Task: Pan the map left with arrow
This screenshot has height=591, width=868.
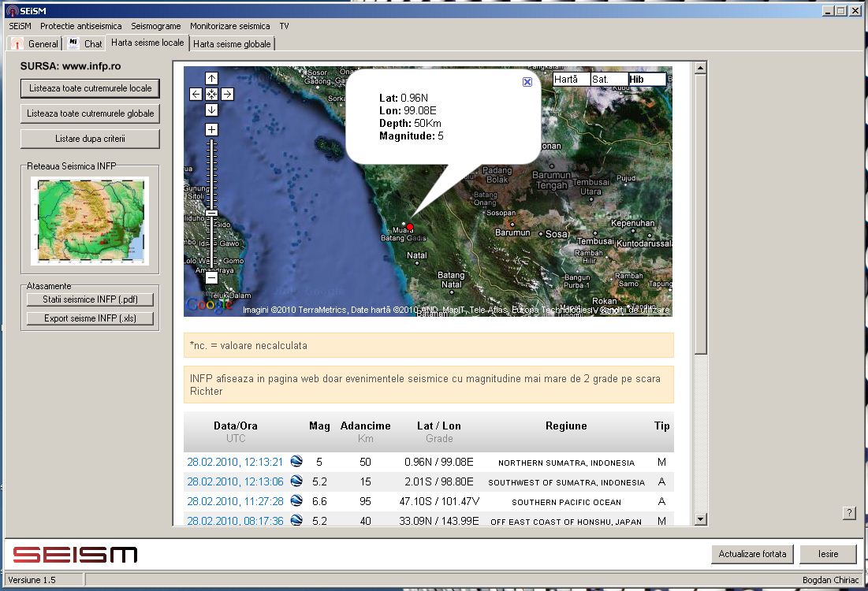Action: (x=196, y=94)
